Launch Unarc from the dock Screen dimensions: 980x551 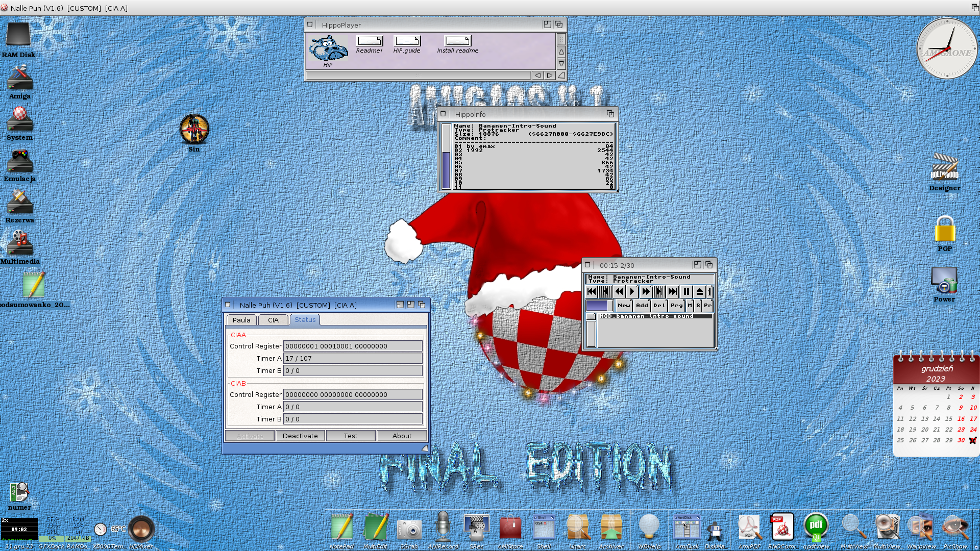point(577,531)
